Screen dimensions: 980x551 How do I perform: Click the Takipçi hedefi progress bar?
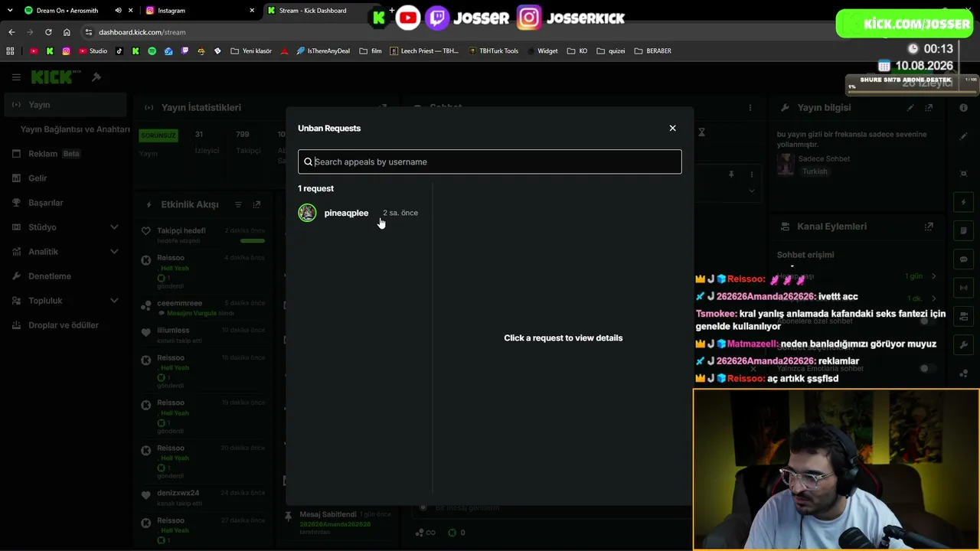(253, 240)
